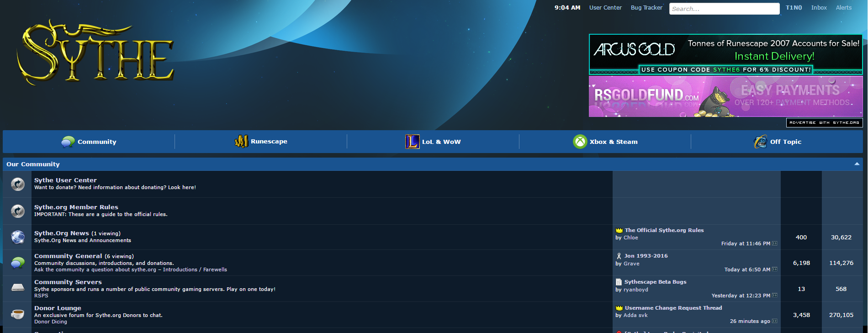The image size is (868, 333).
Task: Open Donor Lounge forum
Action: coord(58,308)
